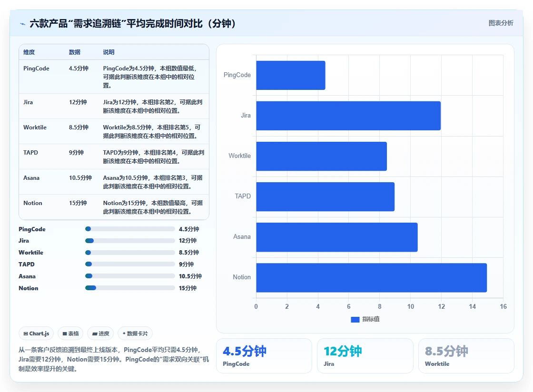Click the Notion bar in chart
Image resolution: width=533 pixels, height=392 pixels.
(372, 277)
